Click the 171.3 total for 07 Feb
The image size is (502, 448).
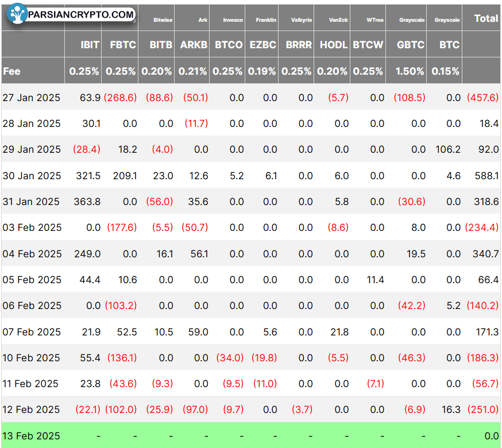tap(487, 332)
